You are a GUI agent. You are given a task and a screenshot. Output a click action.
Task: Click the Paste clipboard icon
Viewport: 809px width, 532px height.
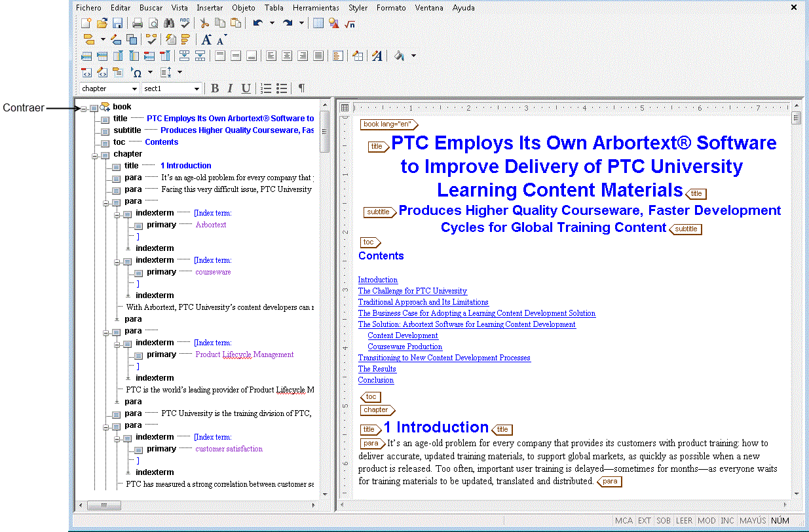(236, 24)
